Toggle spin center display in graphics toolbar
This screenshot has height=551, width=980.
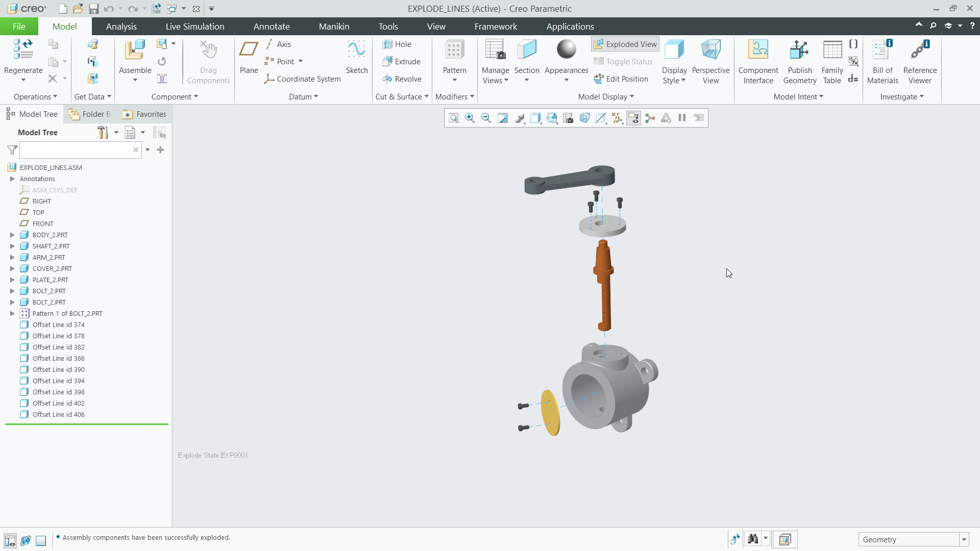click(649, 118)
